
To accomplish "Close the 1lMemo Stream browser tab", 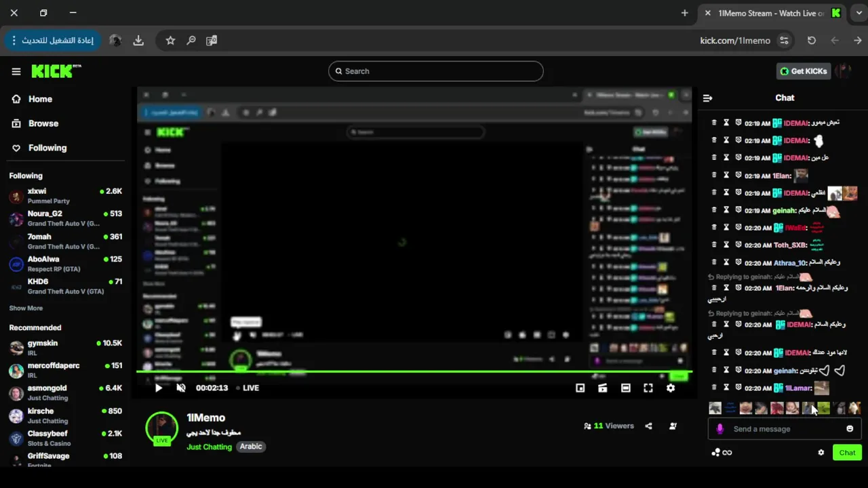I will click(x=707, y=13).
